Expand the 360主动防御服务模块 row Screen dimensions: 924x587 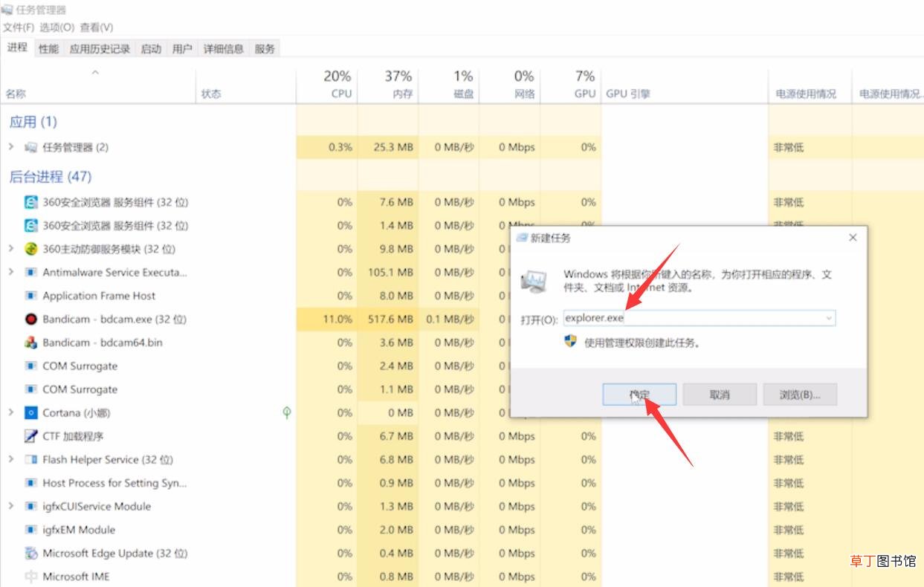pos(10,249)
